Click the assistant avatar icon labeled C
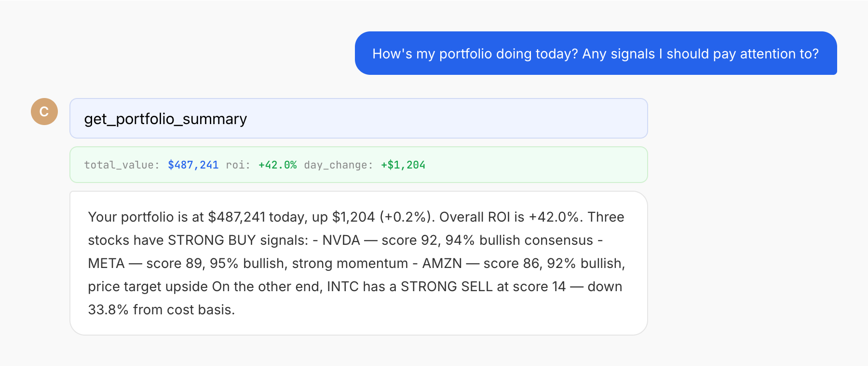The height and width of the screenshot is (366, 868). 44,112
